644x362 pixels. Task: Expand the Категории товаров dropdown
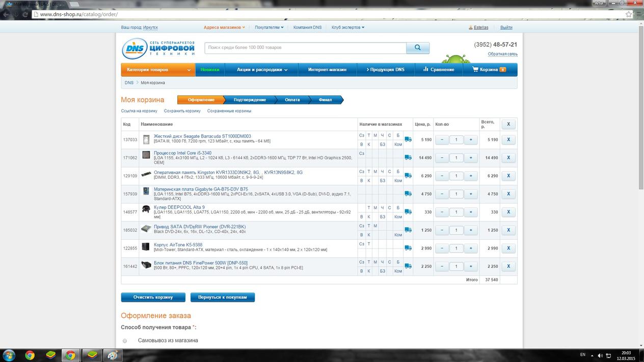click(x=158, y=70)
